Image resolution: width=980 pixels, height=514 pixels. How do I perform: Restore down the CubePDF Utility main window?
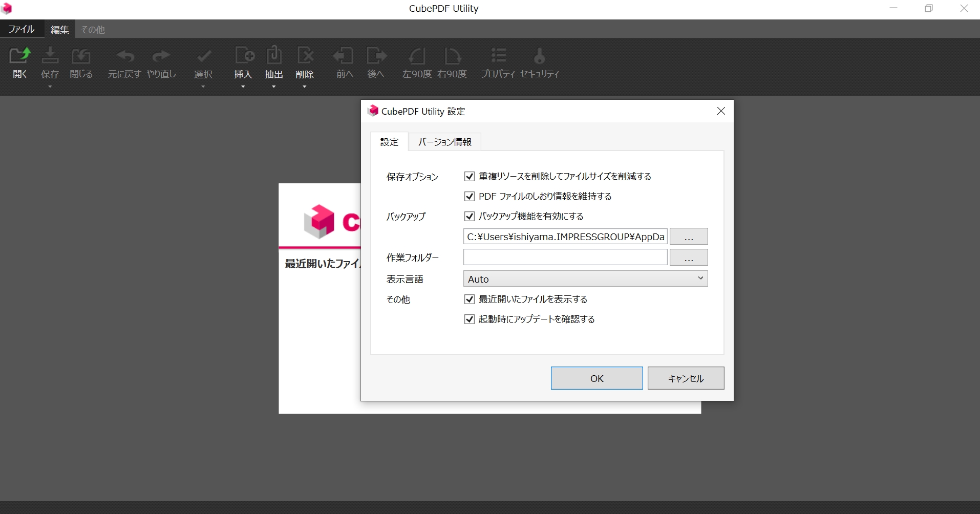point(929,8)
